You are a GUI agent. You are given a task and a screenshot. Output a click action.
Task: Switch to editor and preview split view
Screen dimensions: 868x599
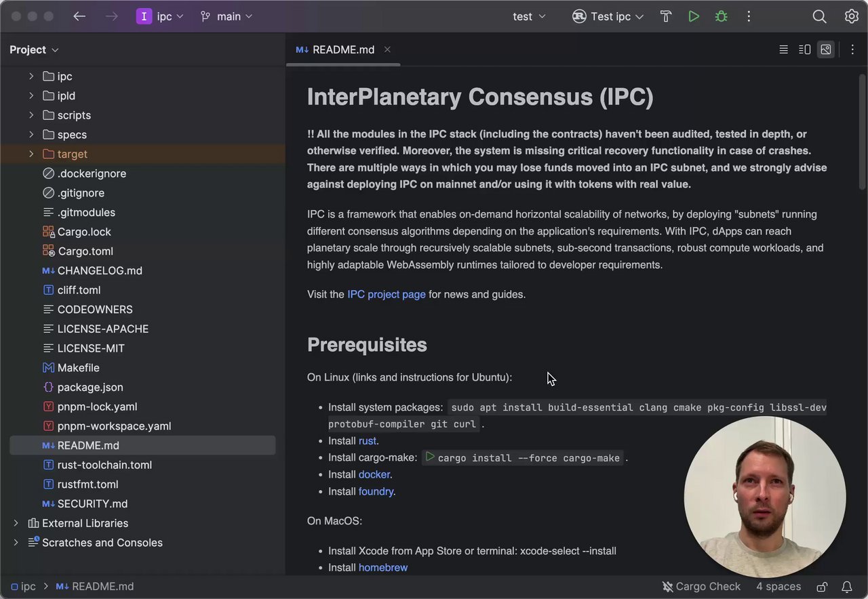[x=804, y=49]
